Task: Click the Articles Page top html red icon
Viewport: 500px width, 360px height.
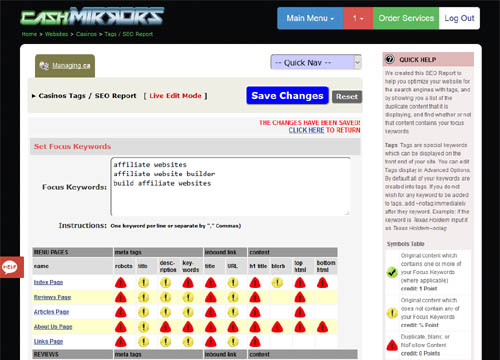Action: (300, 312)
